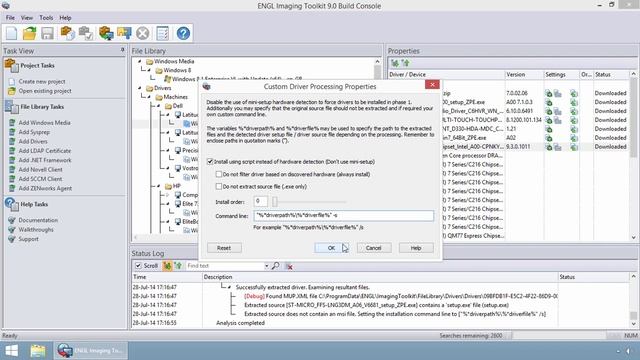Viewport: 640px width, 360px height.
Task: Collapse the Windows 8 tree node
Action: [149, 70]
